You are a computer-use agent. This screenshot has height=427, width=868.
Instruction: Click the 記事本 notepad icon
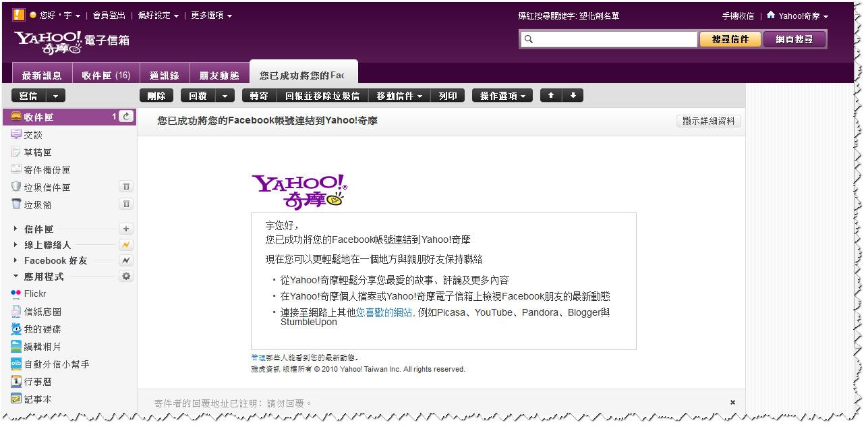(16, 399)
